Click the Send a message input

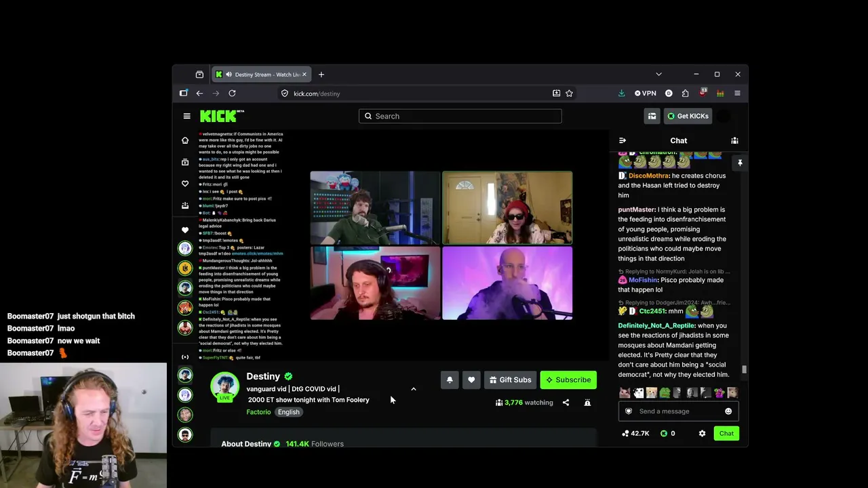678,411
